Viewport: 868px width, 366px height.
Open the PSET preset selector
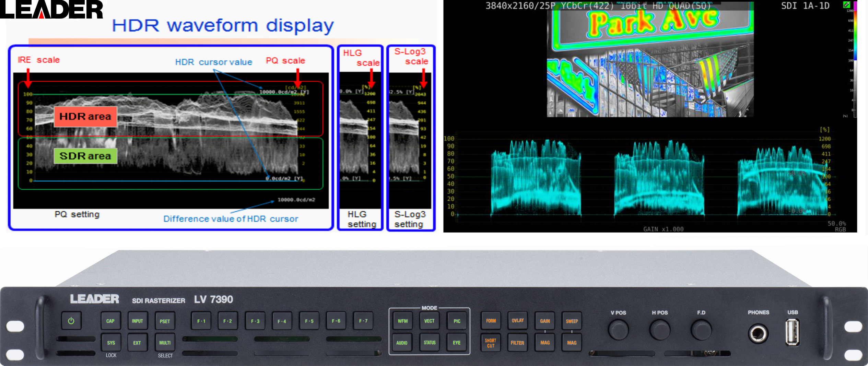(x=165, y=321)
